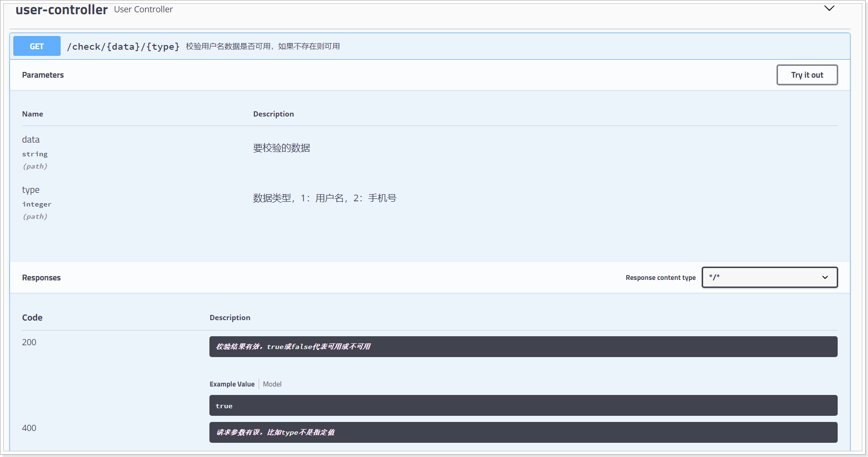
Task: Click the true example value block
Action: tap(523, 405)
